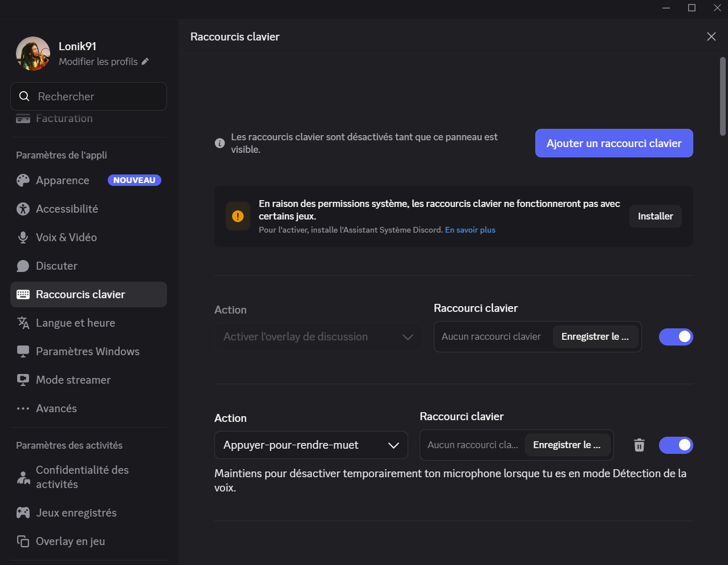Click the Apparence palette icon
Image resolution: width=728 pixels, height=565 pixels.
[23, 180]
